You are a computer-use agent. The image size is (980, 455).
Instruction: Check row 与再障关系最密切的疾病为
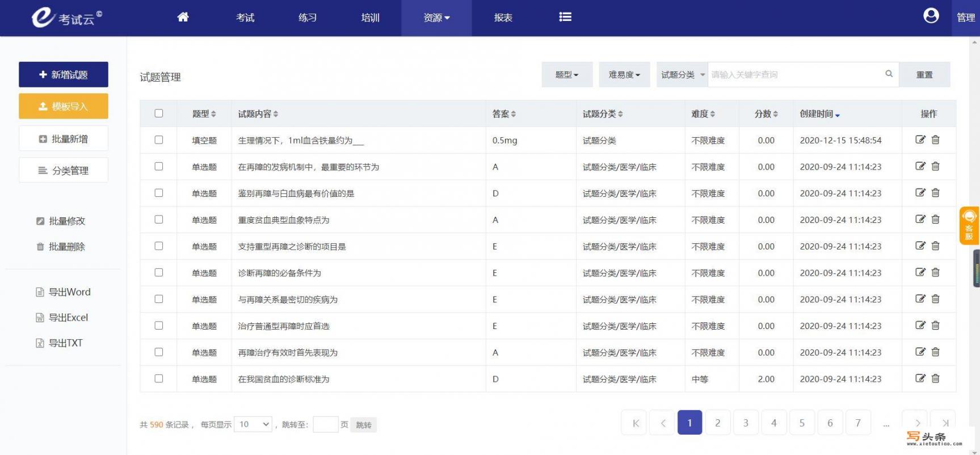click(159, 299)
